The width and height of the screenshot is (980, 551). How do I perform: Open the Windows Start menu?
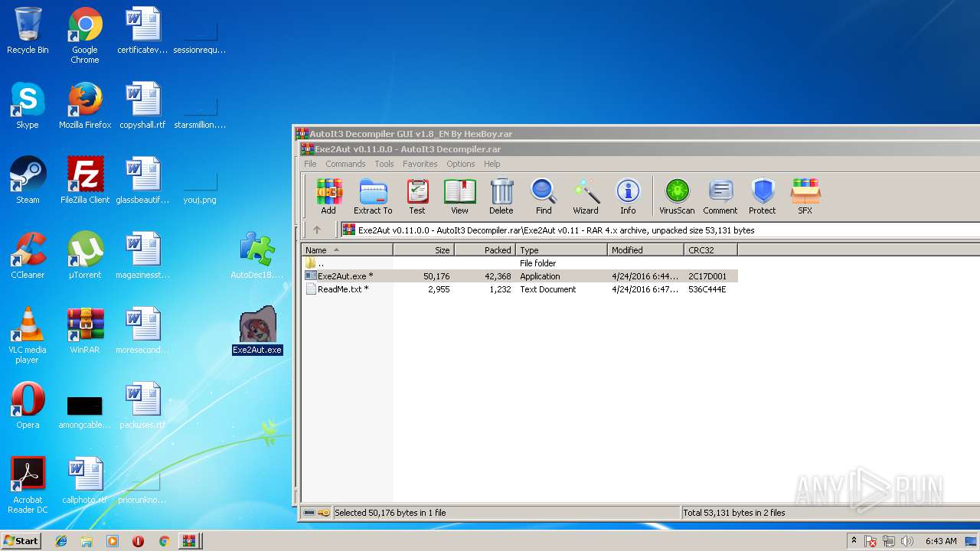pos(21,541)
